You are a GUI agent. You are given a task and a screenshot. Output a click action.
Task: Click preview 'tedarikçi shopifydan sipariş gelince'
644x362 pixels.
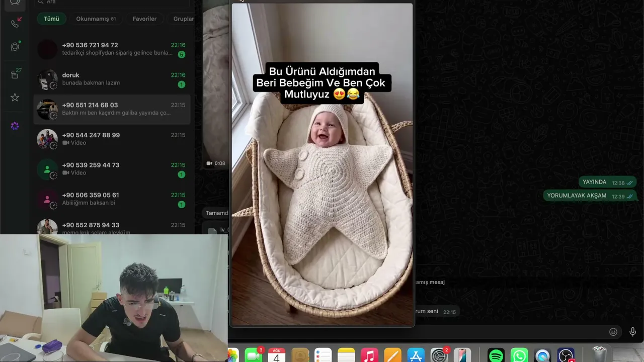[117, 53]
